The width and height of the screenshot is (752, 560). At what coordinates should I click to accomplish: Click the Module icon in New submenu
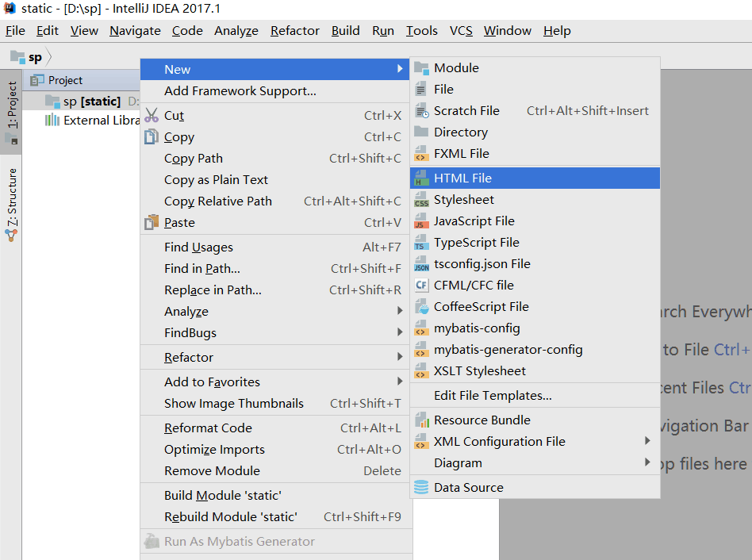421,68
